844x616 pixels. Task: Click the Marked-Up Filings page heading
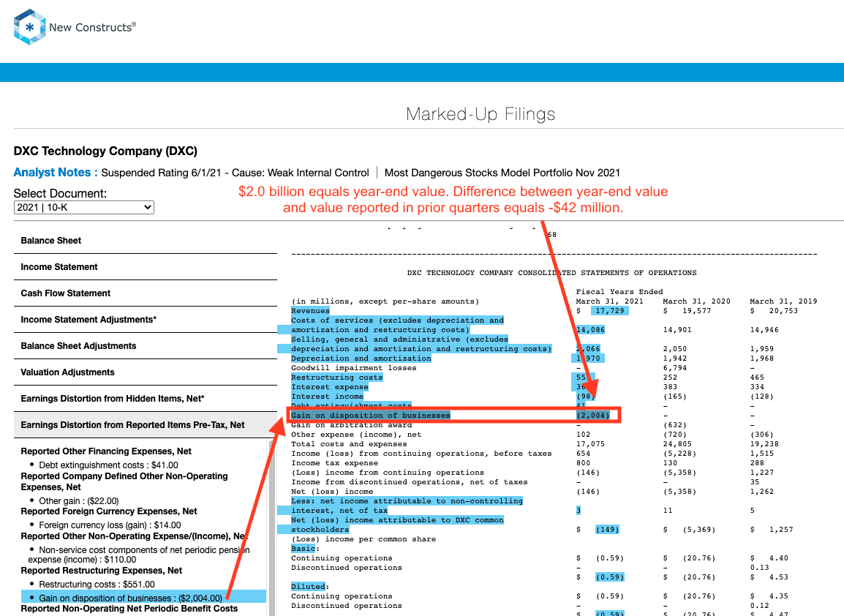481,114
